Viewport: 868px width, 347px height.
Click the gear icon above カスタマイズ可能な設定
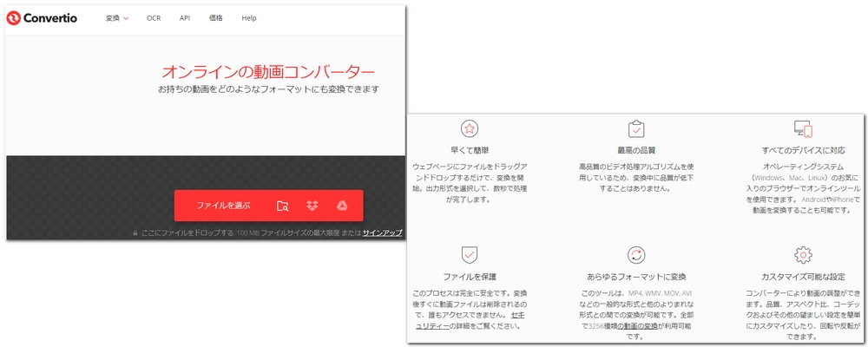pyautogui.click(x=803, y=255)
